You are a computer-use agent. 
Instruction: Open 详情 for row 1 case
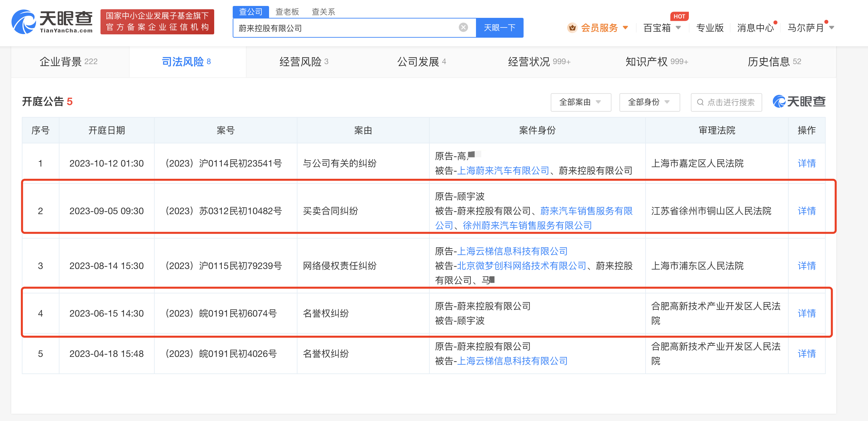[807, 163]
